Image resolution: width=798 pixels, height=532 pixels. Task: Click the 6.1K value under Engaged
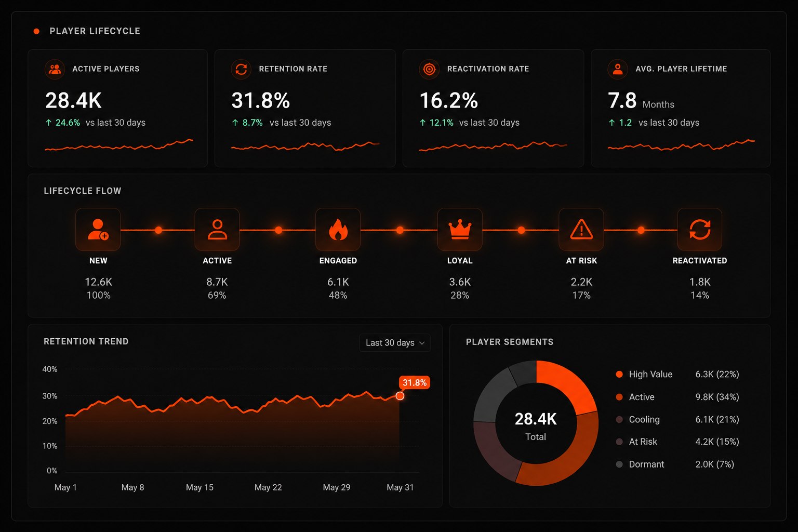click(338, 282)
